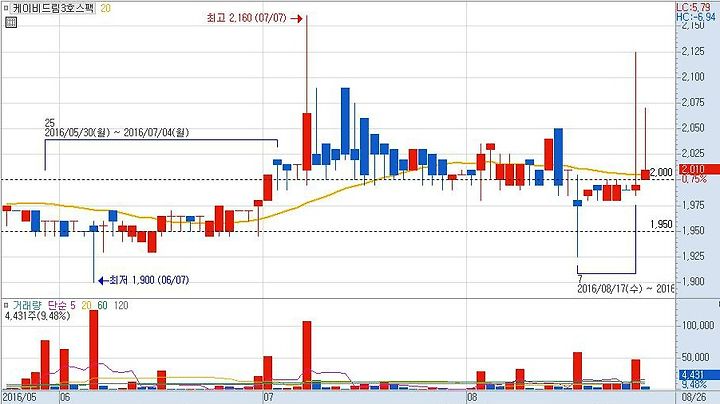720x404 pixels.
Task: Click the 06 month marker on date axis
Action: pyautogui.click(x=65, y=397)
